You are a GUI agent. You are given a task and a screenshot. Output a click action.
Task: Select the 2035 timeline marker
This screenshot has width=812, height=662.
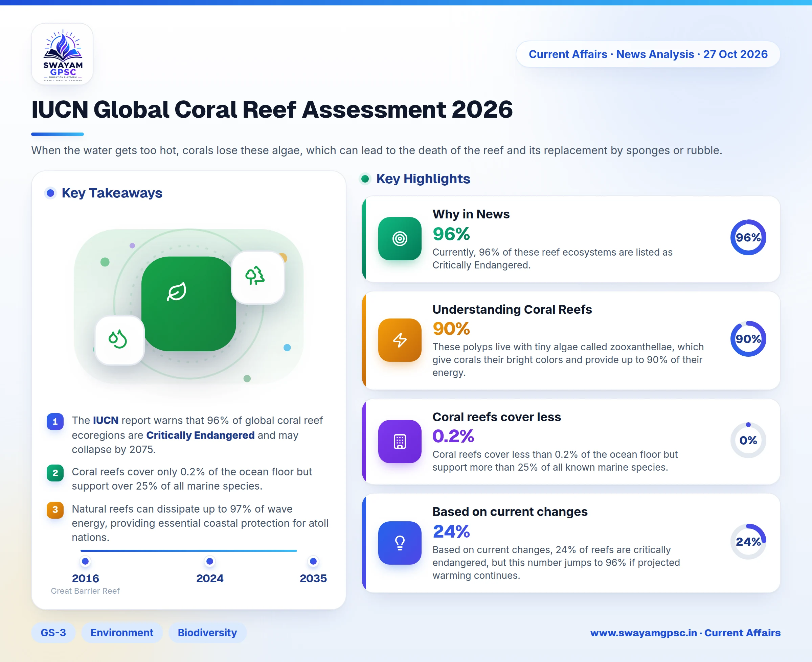click(x=313, y=561)
